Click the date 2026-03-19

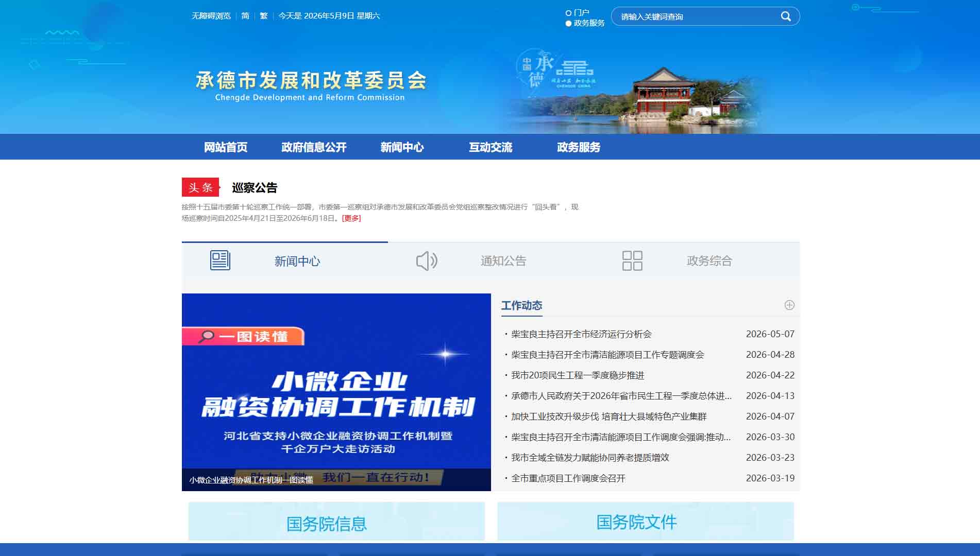(770, 478)
